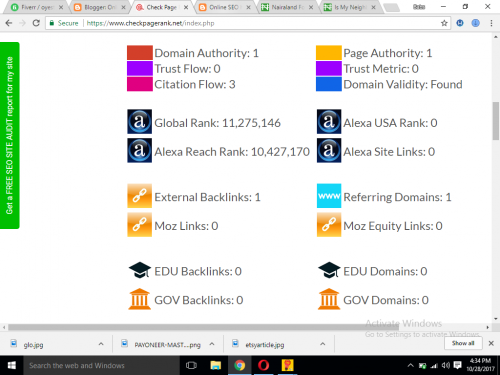The image size is (500, 375).
Task: Click the chain link icon beside External Backlinks
Action: 140,196
